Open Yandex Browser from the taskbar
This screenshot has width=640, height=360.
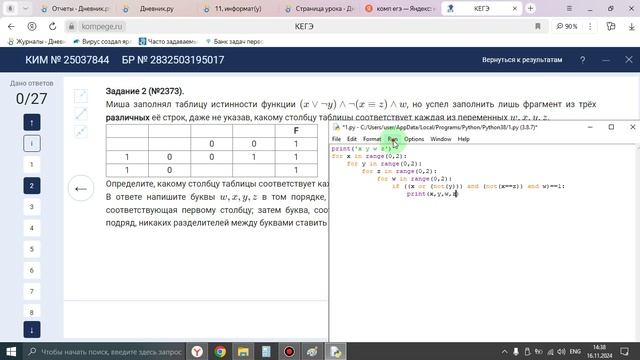[x=197, y=351]
